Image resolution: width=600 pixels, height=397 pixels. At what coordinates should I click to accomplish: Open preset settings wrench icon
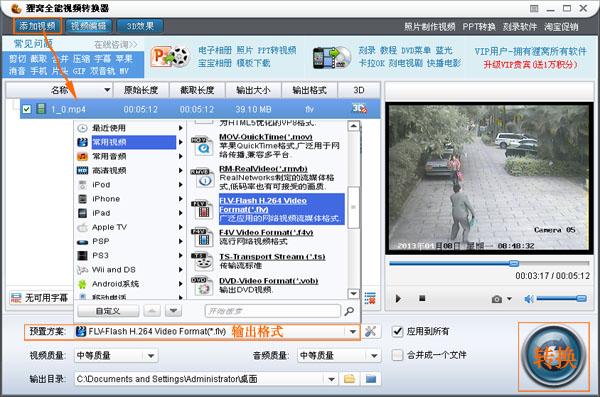[x=370, y=331]
